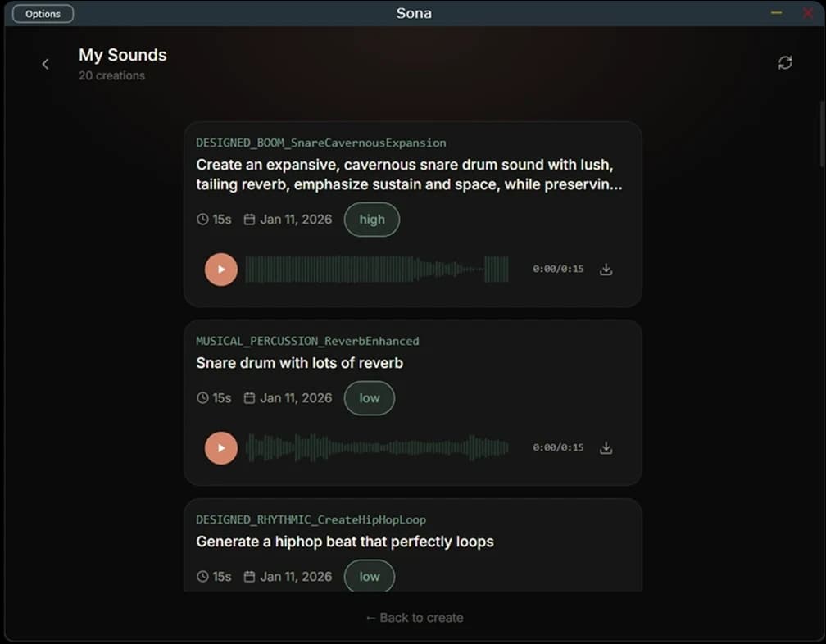The image size is (826, 644).
Task: Select the MUSICAL_PERCUSSION_ReverbEnhanced title
Action: [307, 341]
